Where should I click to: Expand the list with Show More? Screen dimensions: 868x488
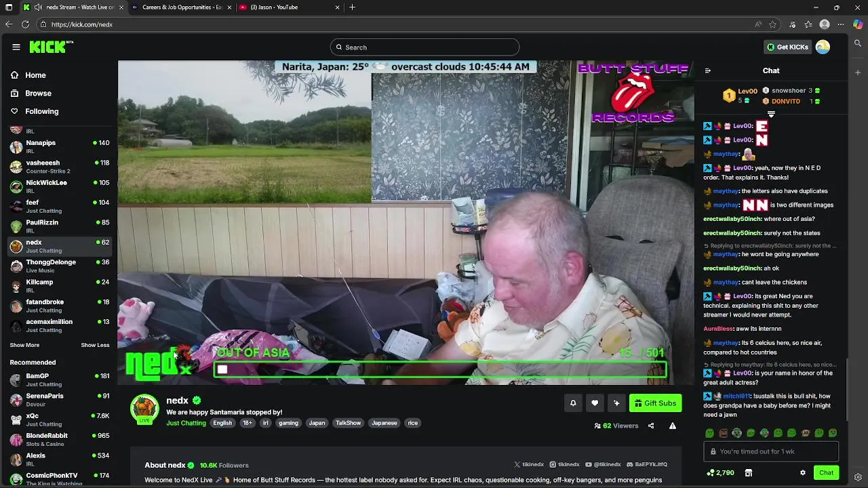pyautogui.click(x=24, y=345)
